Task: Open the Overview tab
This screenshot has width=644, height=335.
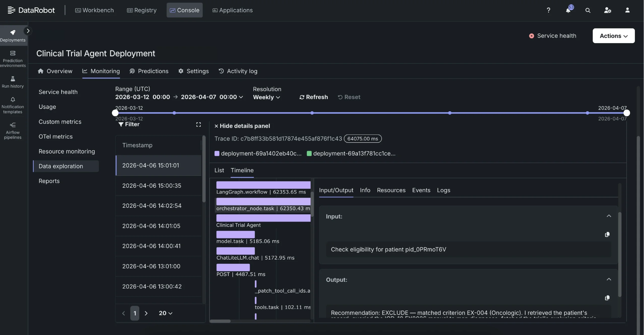Action: [55, 71]
